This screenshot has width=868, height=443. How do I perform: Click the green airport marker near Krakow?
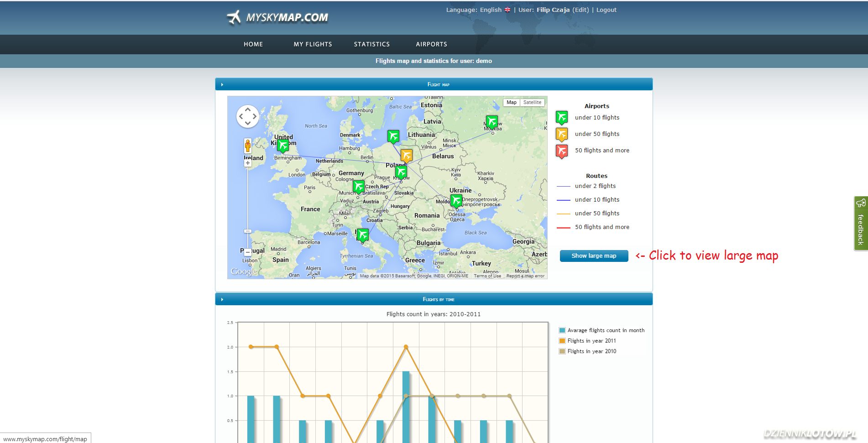401,172
